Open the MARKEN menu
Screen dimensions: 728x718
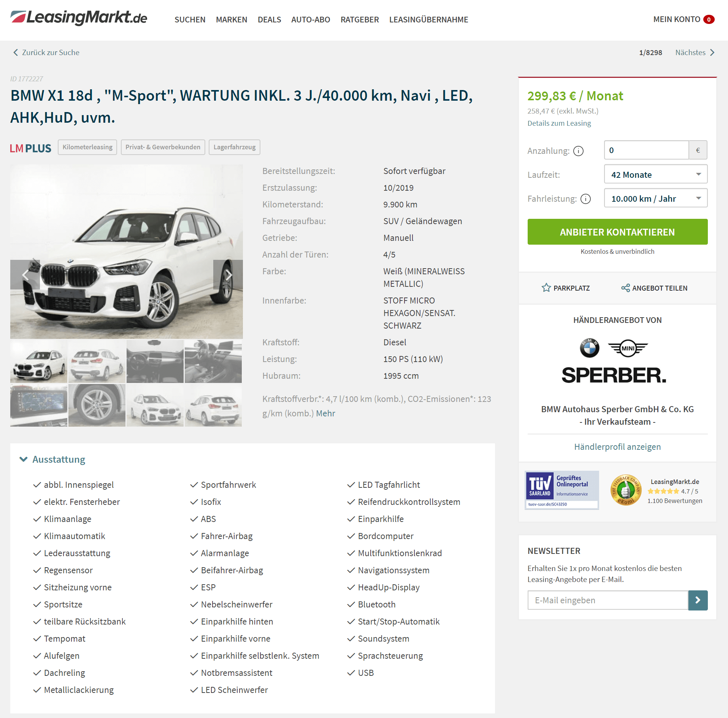232,19
